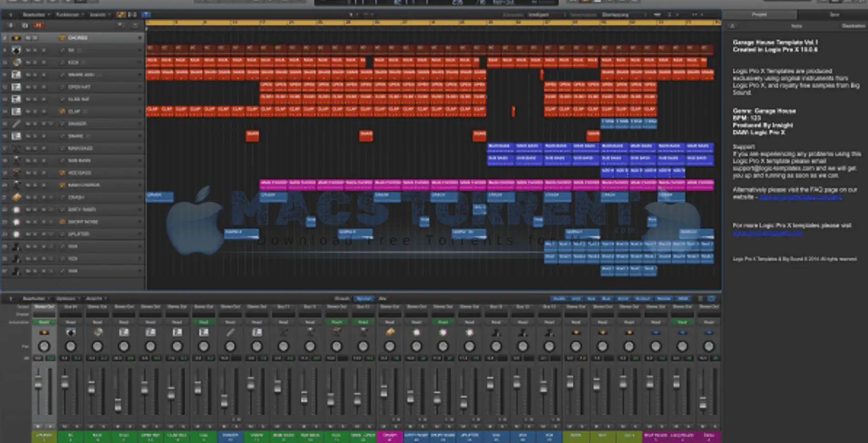Screen dimensions: 868x443
Task: Click the narrow channel strip view icon in mixer
Action: point(700,299)
